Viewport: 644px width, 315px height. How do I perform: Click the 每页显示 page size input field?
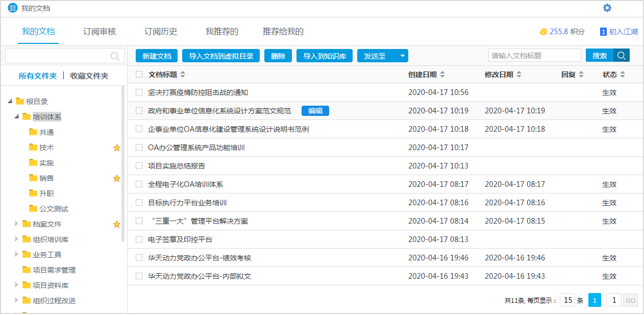(x=567, y=300)
